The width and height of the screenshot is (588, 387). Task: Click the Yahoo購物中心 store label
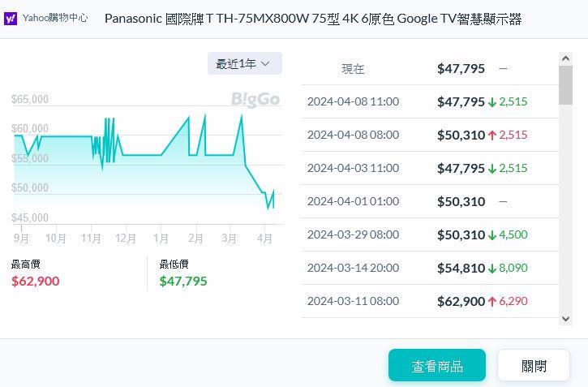(54, 18)
